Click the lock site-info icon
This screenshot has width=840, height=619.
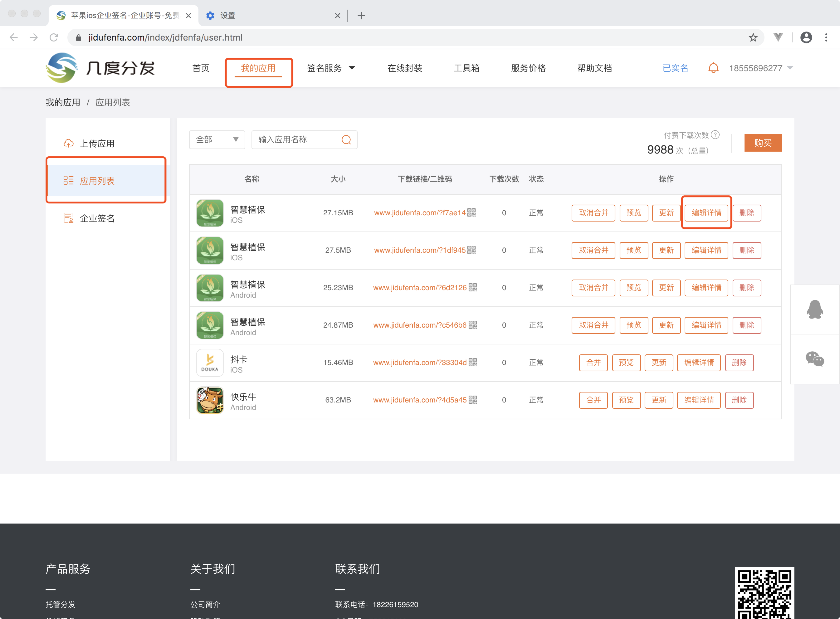(78, 37)
